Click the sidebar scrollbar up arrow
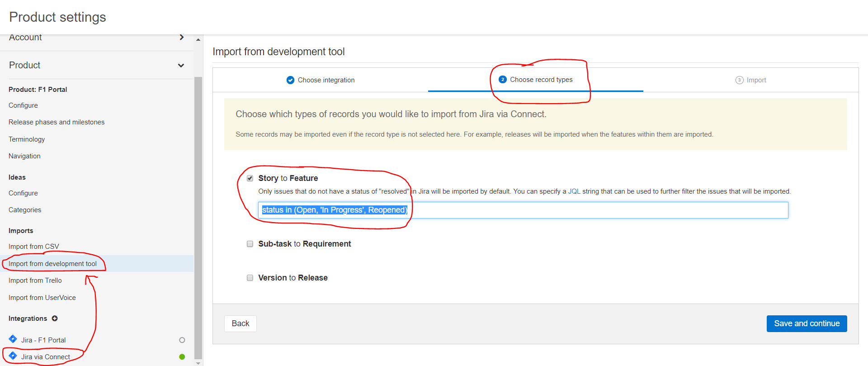This screenshot has width=868, height=366. [198, 40]
